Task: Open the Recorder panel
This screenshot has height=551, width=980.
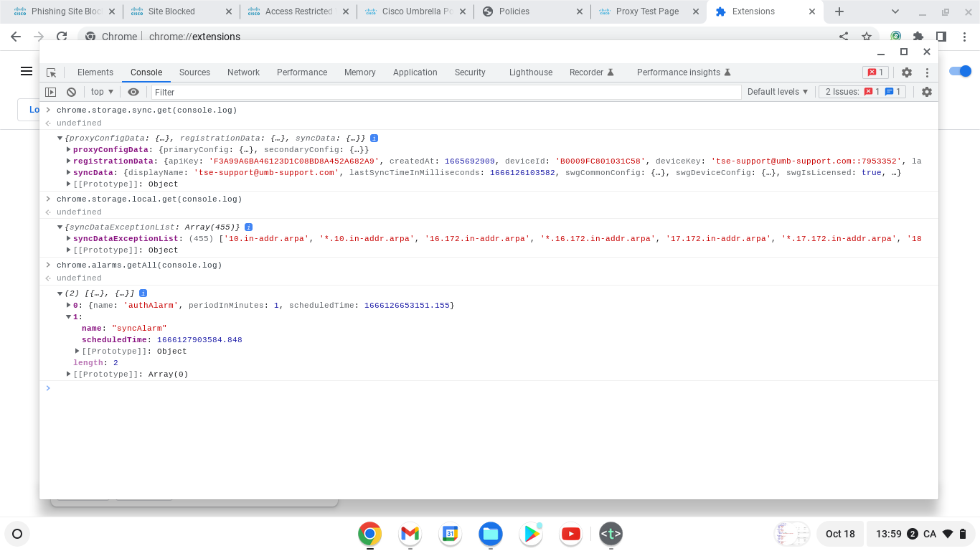Action: click(x=592, y=72)
